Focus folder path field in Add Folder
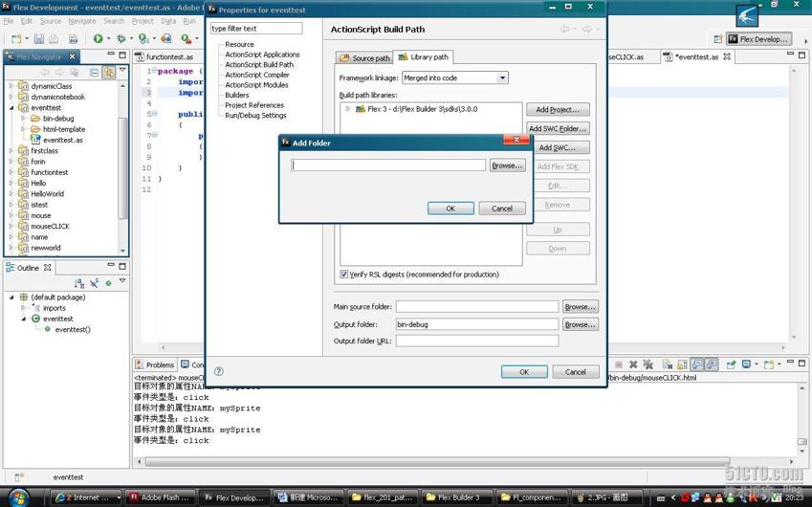This screenshot has height=507, width=812. click(x=388, y=165)
